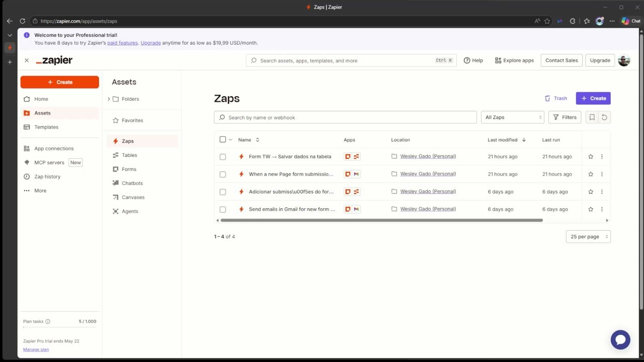Click the refresh icon beside Filters

[x=604, y=117]
